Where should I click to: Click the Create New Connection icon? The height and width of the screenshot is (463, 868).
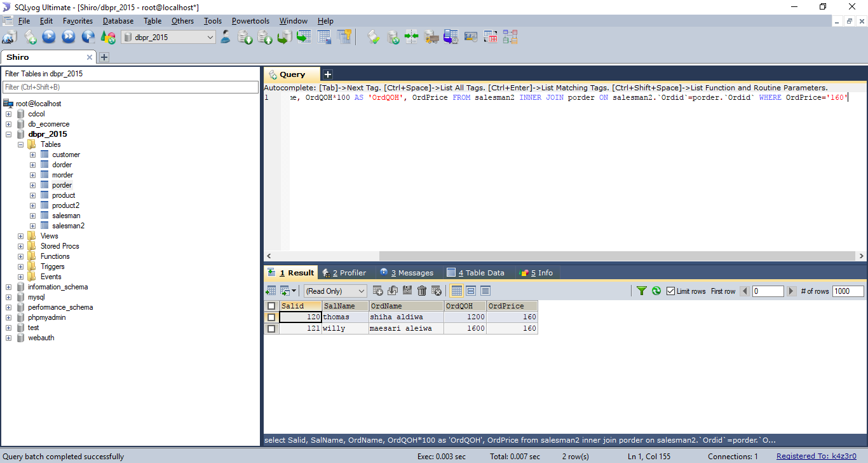10,37
